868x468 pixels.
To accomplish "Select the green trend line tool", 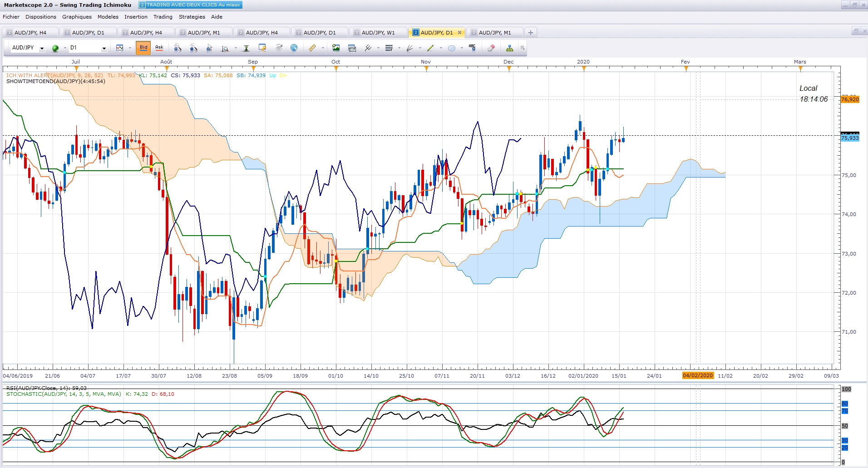I will point(430,48).
